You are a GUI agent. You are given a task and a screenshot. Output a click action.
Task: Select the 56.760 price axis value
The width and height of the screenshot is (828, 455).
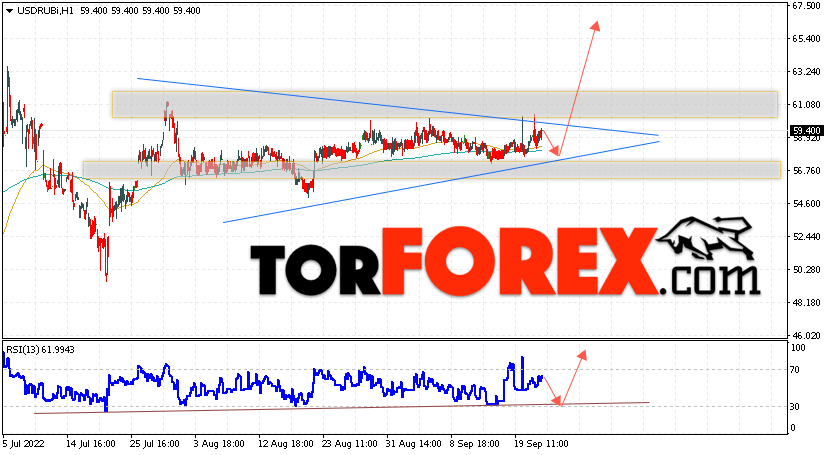click(x=806, y=170)
